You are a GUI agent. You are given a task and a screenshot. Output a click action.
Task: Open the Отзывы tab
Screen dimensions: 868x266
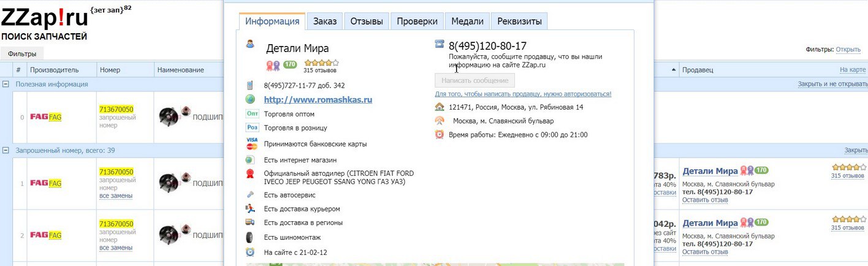(367, 21)
